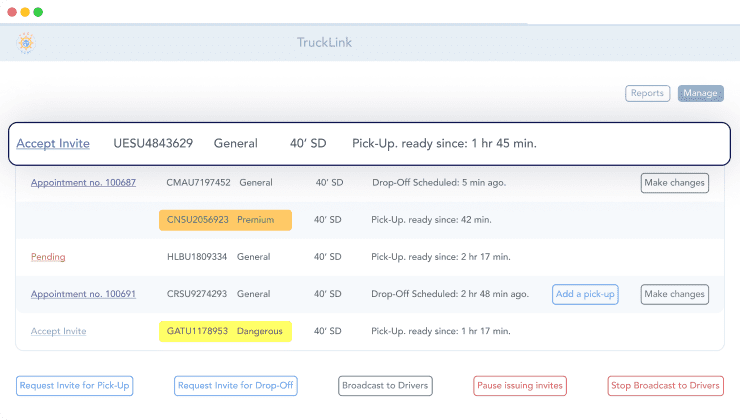Select the yellow GATU1178953 Dangerous tag
740x420 pixels.
click(x=225, y=331)
